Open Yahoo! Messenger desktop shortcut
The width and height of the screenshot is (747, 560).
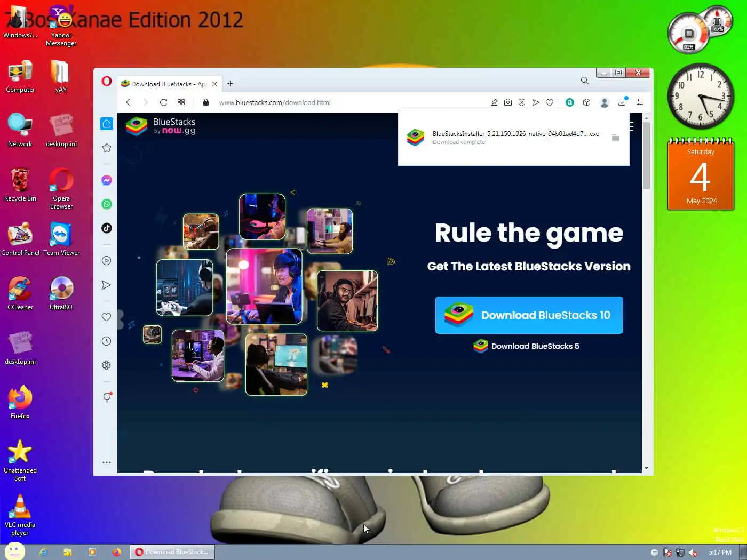coord(61,26)
